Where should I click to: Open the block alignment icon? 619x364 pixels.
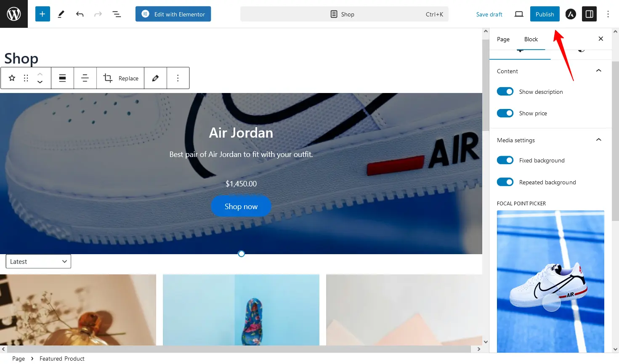click(x=62, y=78)
